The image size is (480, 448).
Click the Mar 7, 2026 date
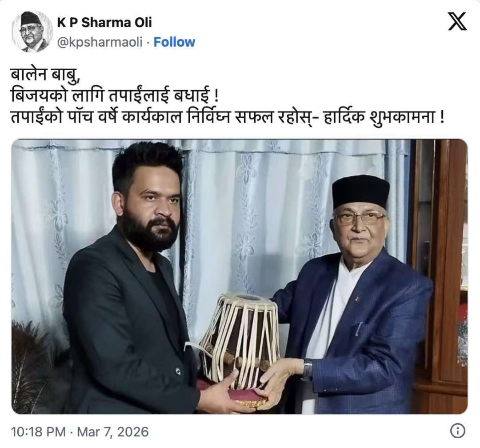[x=112, y=432]
